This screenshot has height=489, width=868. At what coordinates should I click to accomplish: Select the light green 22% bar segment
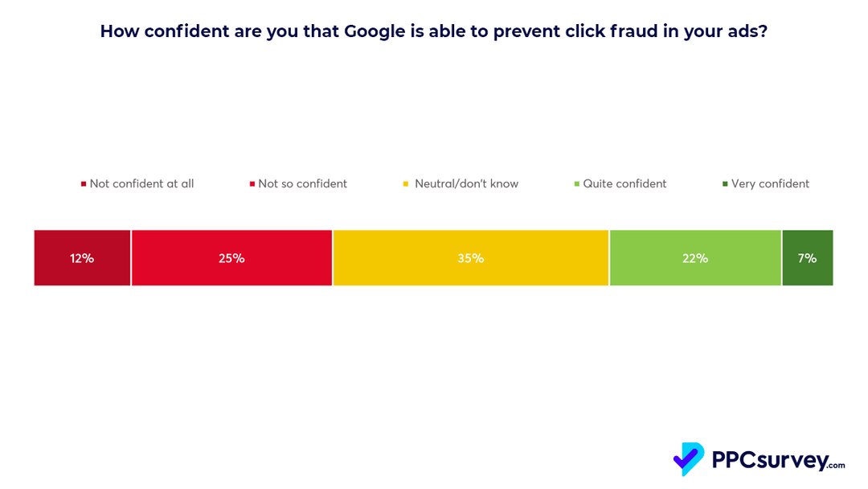(x=695, y=258)
